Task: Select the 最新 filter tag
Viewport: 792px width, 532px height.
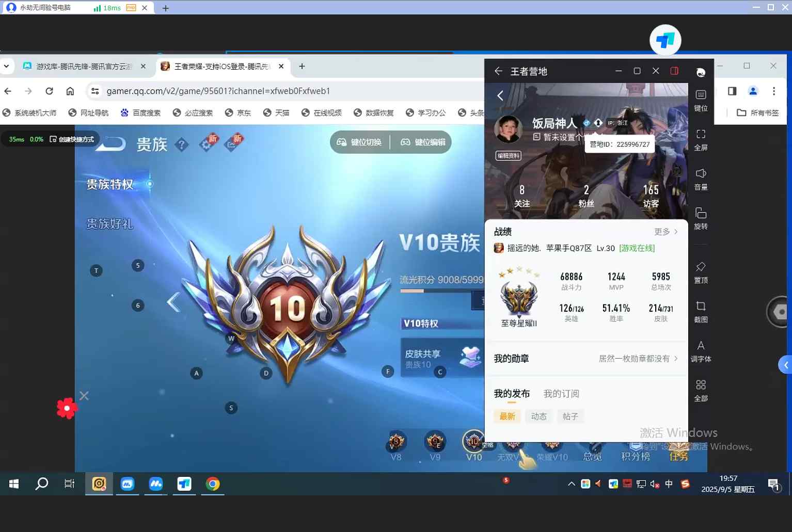Action: pos(508,416)
